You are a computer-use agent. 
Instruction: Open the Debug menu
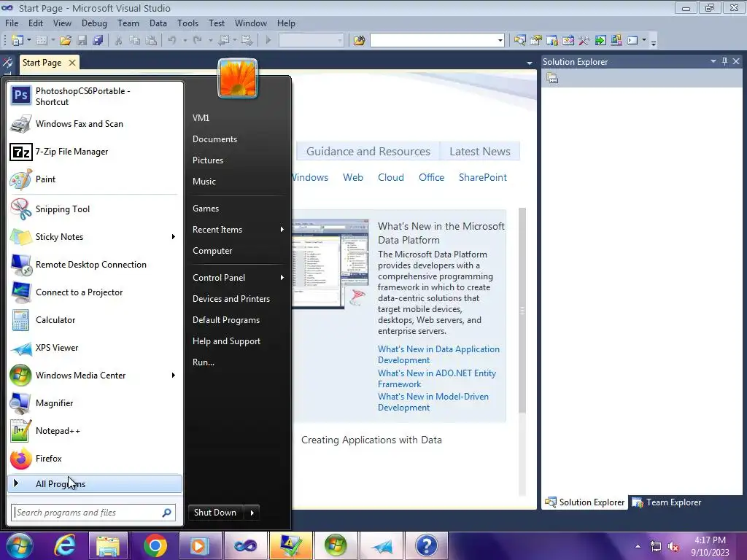(x=94, y=23)
